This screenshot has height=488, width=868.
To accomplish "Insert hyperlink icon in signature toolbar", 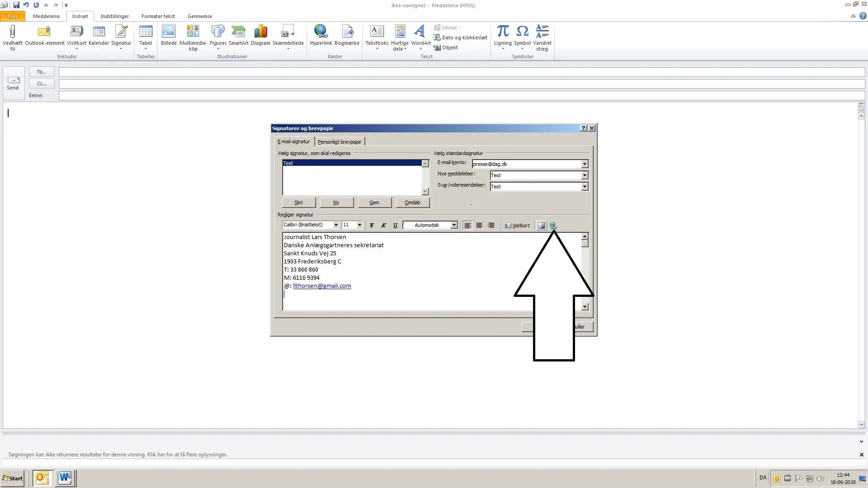I will pos(553,225).
